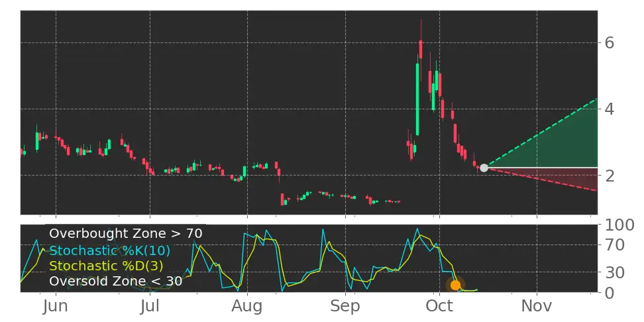Click the 'Jun' month axis label

click(x=56, y=306)
